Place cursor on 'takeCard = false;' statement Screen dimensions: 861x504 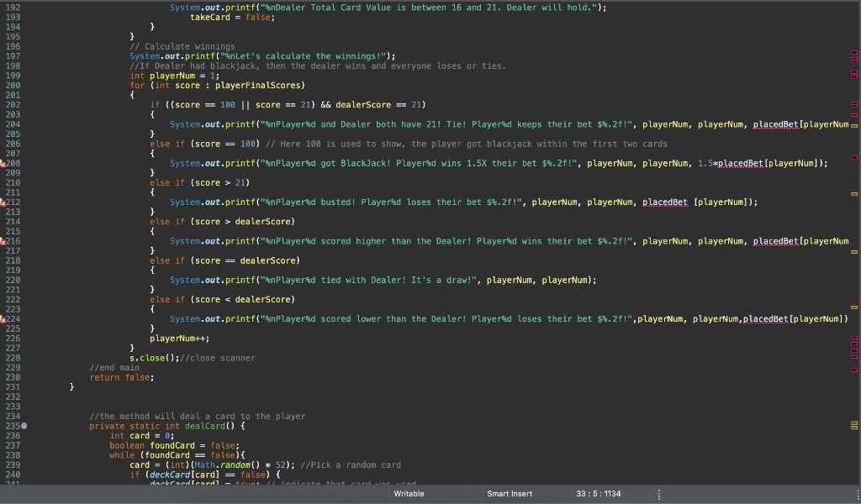232,18
